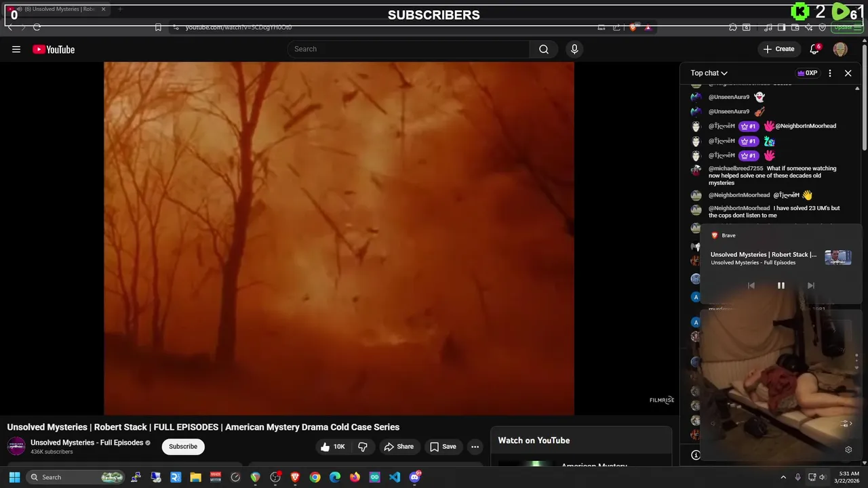The image size is (868, 488).
Task: Click the @michaelbreed7255 chat username
Action: click(736, 169)
